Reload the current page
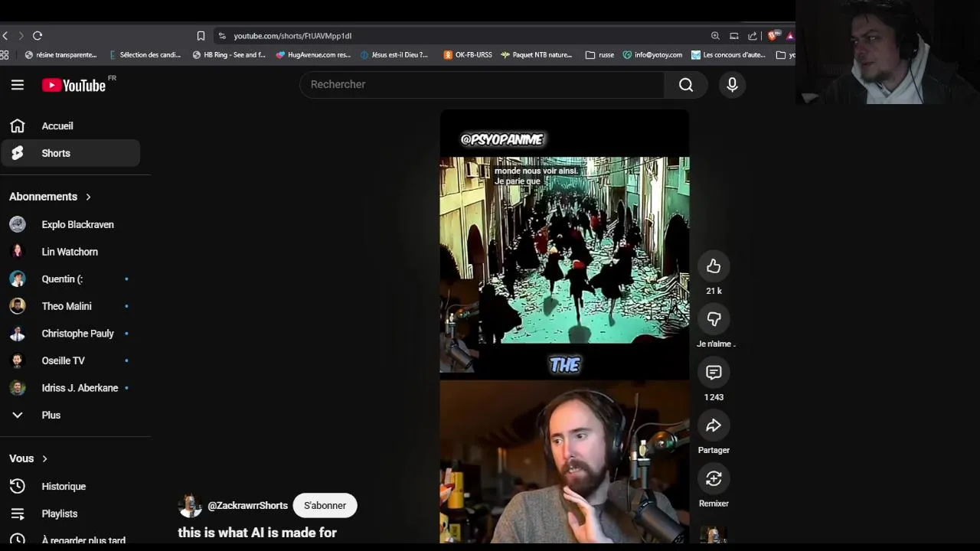The width and height of the screenshot is (980, 551). coord(38,36)
